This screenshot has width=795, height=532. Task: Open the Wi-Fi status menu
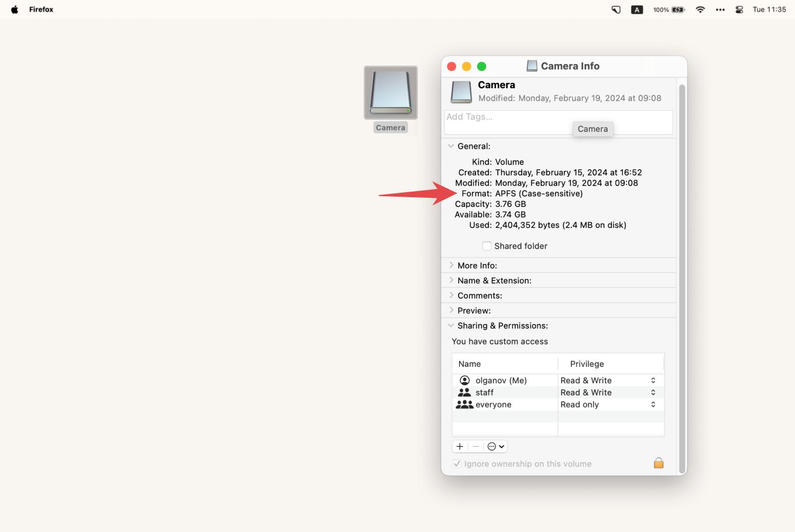click(x=700, y=10)
